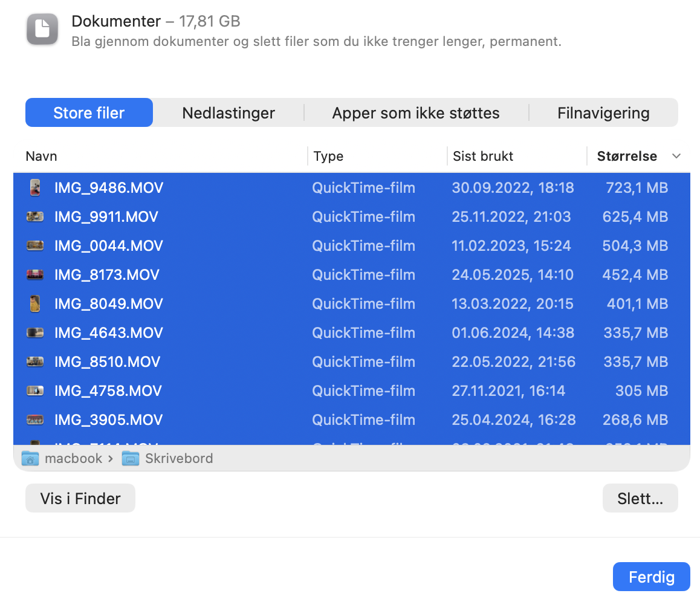This screenshot has height=602, width=700.
Task: Select the file name IMG_8510.MOV
Action: pos(107,362)
